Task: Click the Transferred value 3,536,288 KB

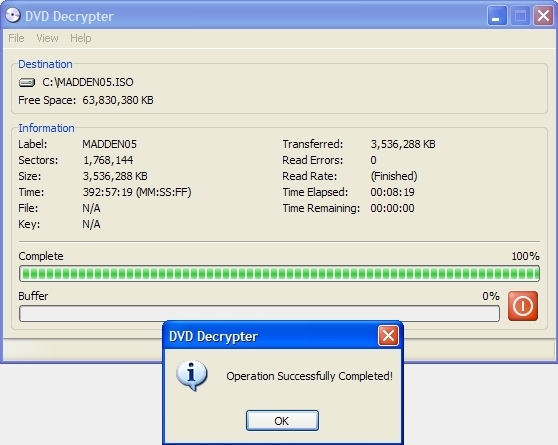Action: point(403,144)
